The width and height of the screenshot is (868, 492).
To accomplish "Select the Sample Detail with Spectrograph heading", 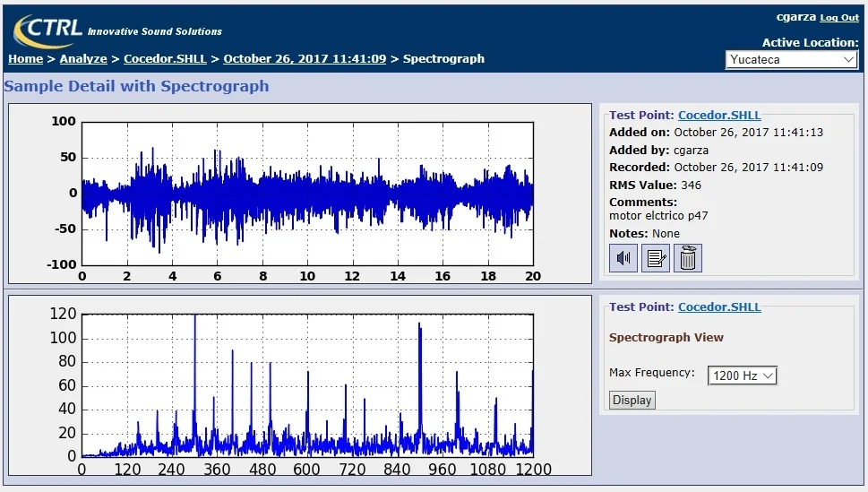I will tap(136, 86).
